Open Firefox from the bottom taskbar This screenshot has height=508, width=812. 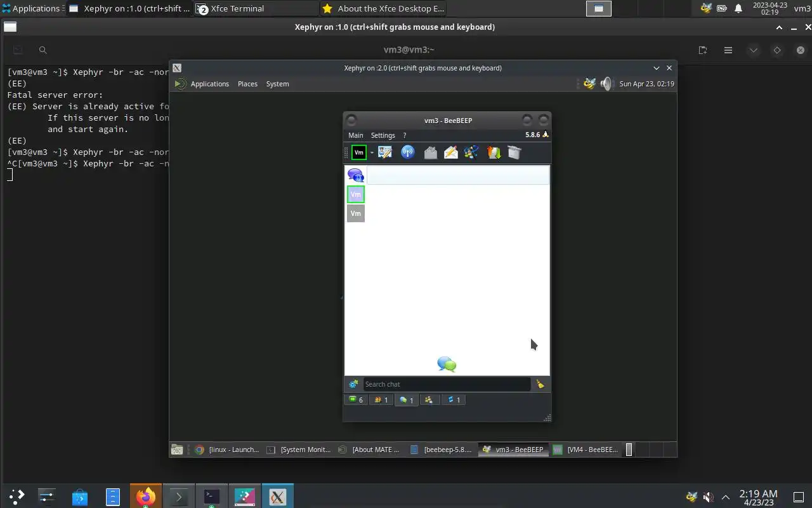[145, 497]
